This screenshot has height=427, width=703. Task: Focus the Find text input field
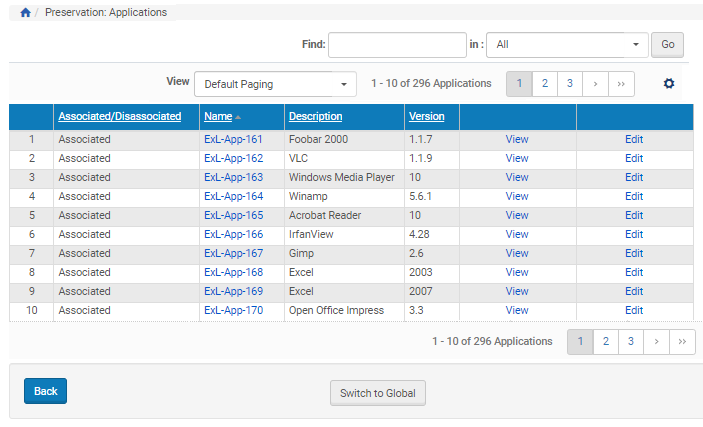[x=396, y=45]
